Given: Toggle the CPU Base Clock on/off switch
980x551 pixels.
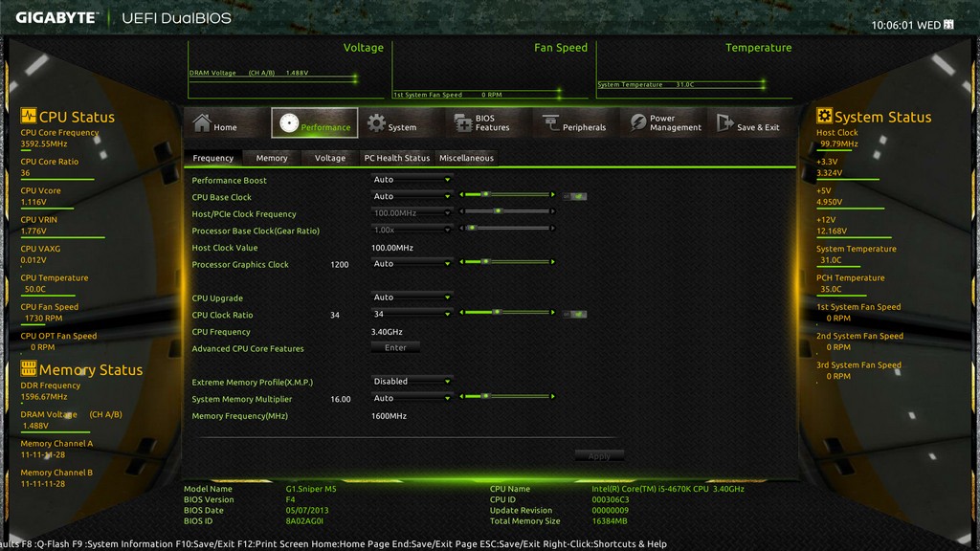Looking at the screenshot, I should 574,196.
